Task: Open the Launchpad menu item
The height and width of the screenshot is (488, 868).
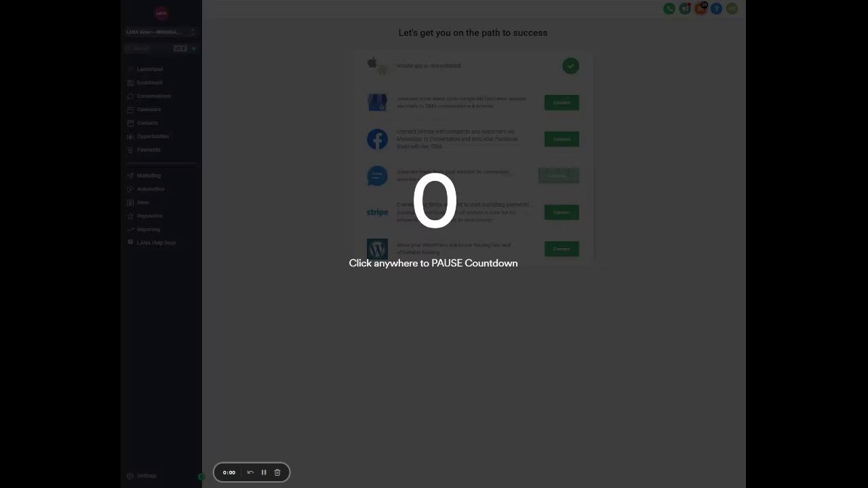Action: 150,69
